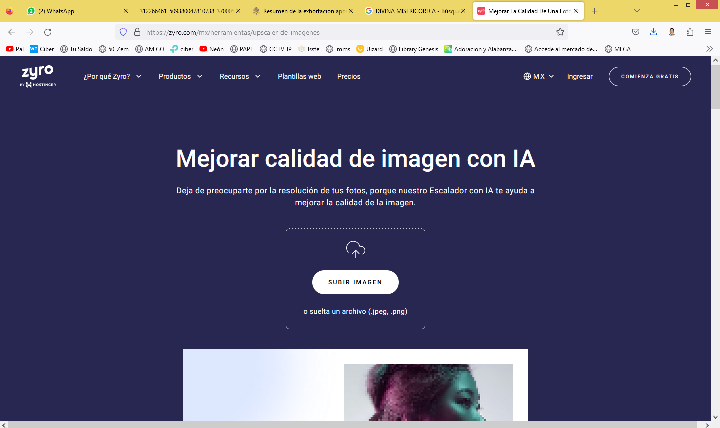Open the downloads arrow icon
This screenshot has width=720, height=428.
coord(653,32)
